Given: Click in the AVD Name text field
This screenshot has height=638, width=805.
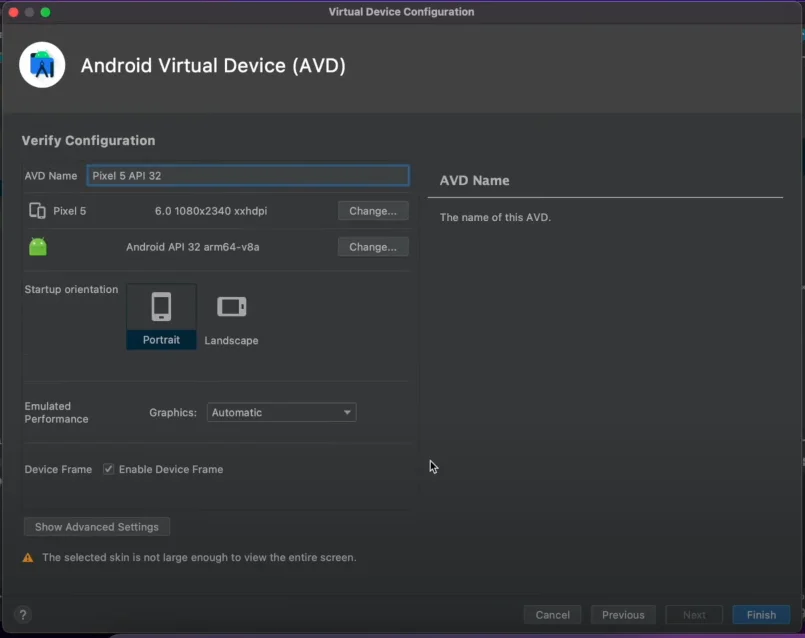Looking at the screenshot, I should tap(247, 175).
